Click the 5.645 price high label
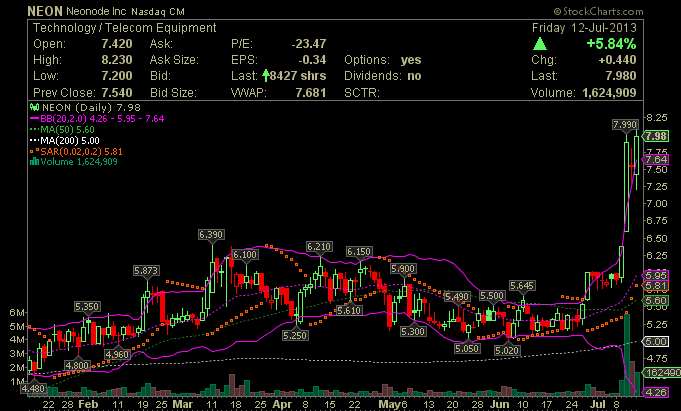This screenshot has height=411, width=681. (522, 286)
